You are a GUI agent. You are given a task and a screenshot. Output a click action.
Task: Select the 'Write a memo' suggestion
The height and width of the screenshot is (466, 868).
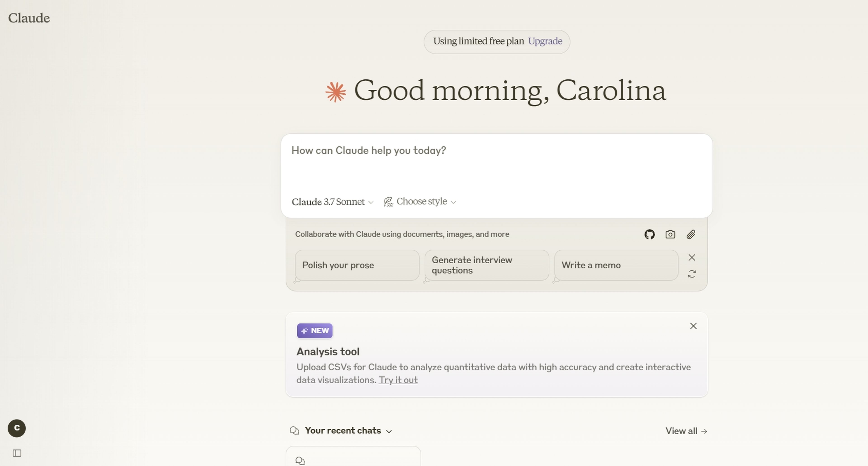(616, 265)
